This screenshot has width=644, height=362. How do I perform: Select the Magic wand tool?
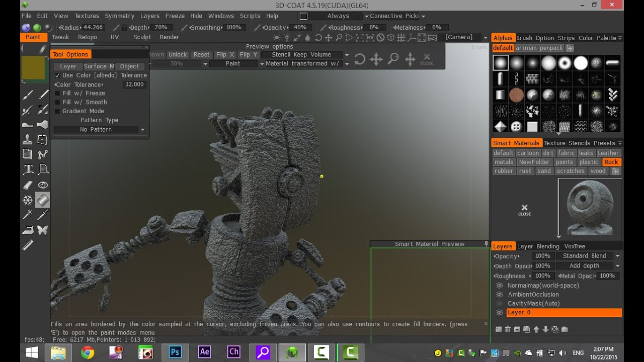(x=28, y=215)
